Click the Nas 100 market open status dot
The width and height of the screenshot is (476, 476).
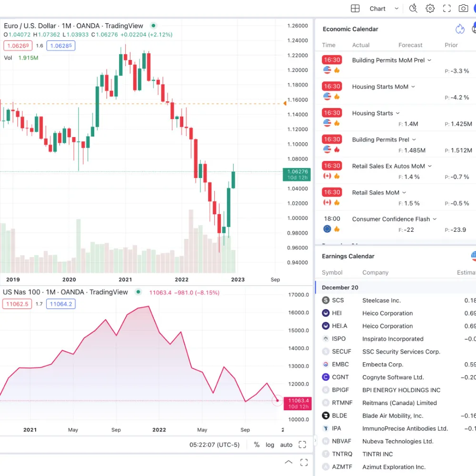[x=138, y=292]
